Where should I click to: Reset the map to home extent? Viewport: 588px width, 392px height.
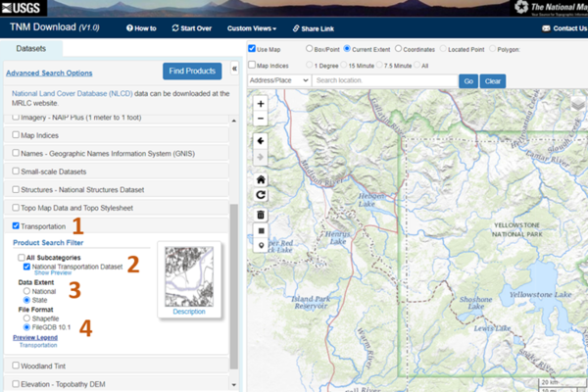tap(261, 179)
